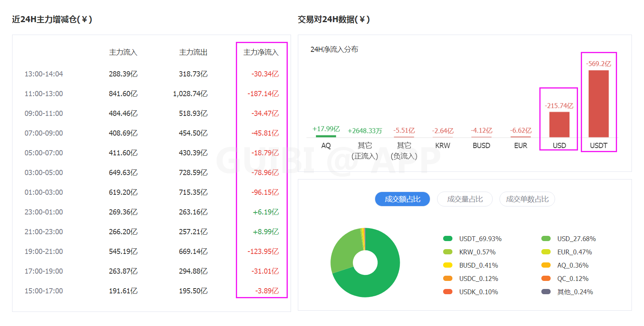Select the 19:00-21:00 time row
Image resolution: width=644 pixels, height=326 pixels.
click(x=151, y=252)
